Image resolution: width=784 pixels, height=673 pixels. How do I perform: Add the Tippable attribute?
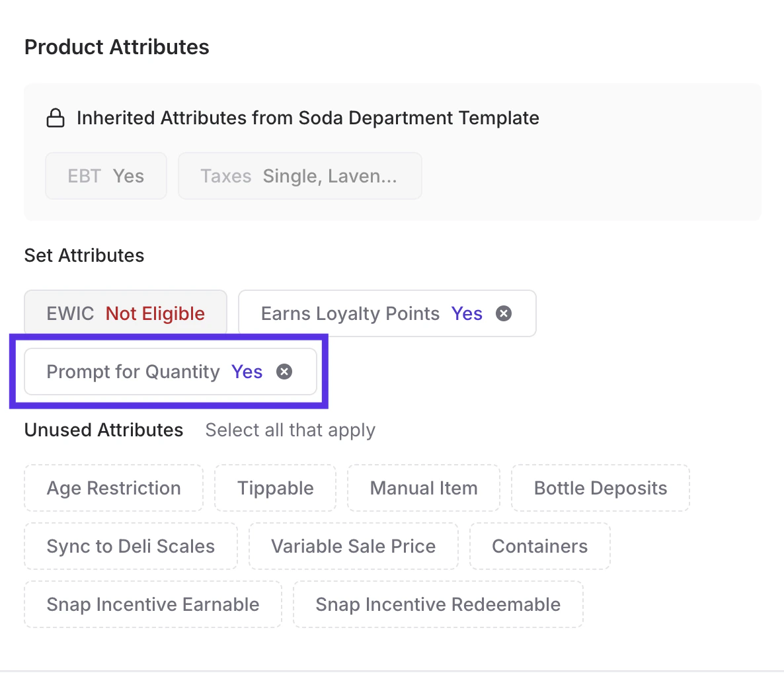click(276, 489)
